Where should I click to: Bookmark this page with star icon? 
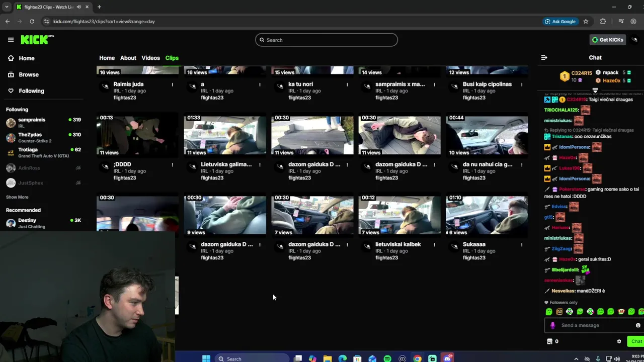(x=586, y=22)
